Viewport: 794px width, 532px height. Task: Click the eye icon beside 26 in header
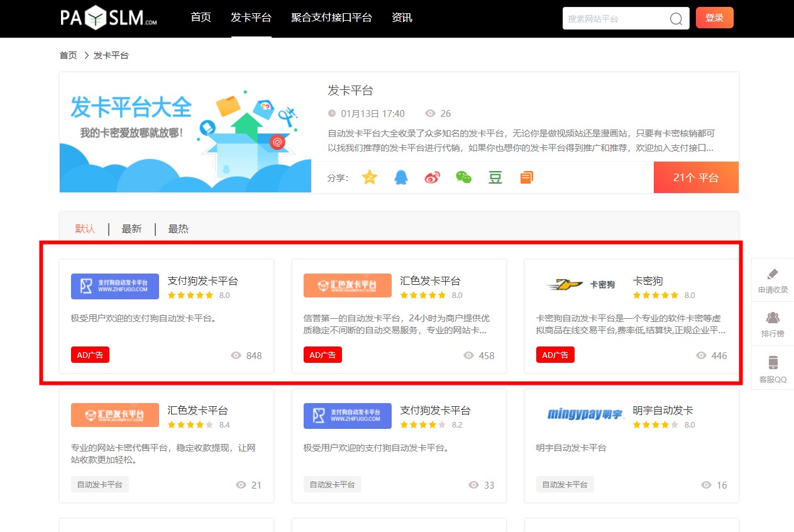point(430,114)
